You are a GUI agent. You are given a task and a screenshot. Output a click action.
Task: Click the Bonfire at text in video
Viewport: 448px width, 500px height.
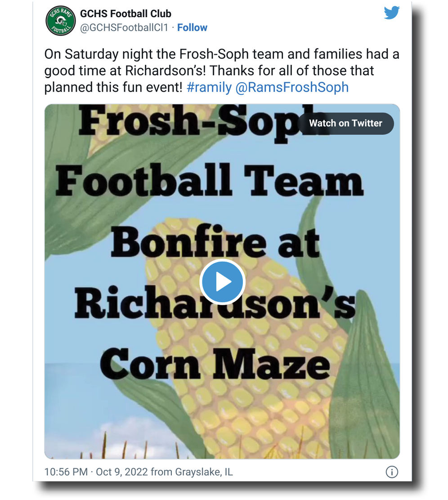pos(215,243)
